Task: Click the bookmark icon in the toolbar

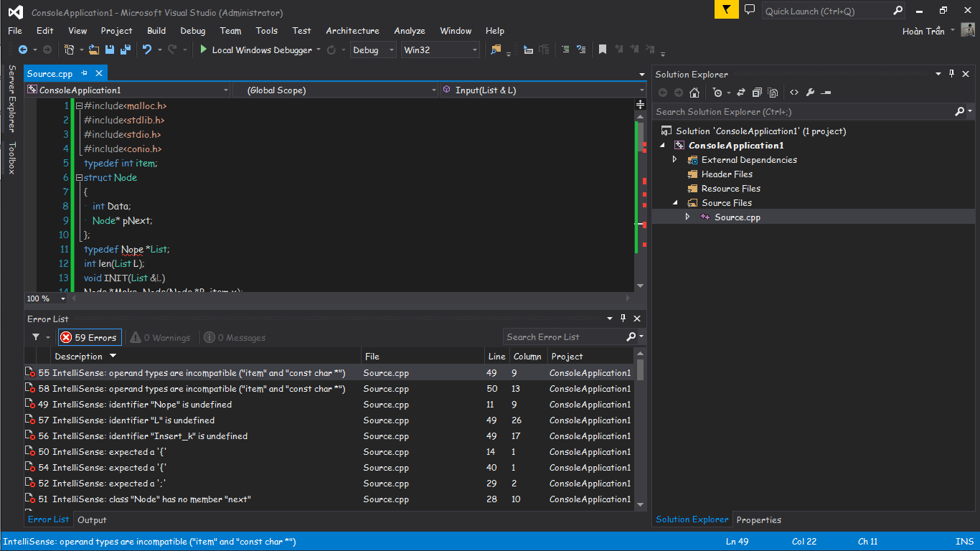Action: pos(603,50)
